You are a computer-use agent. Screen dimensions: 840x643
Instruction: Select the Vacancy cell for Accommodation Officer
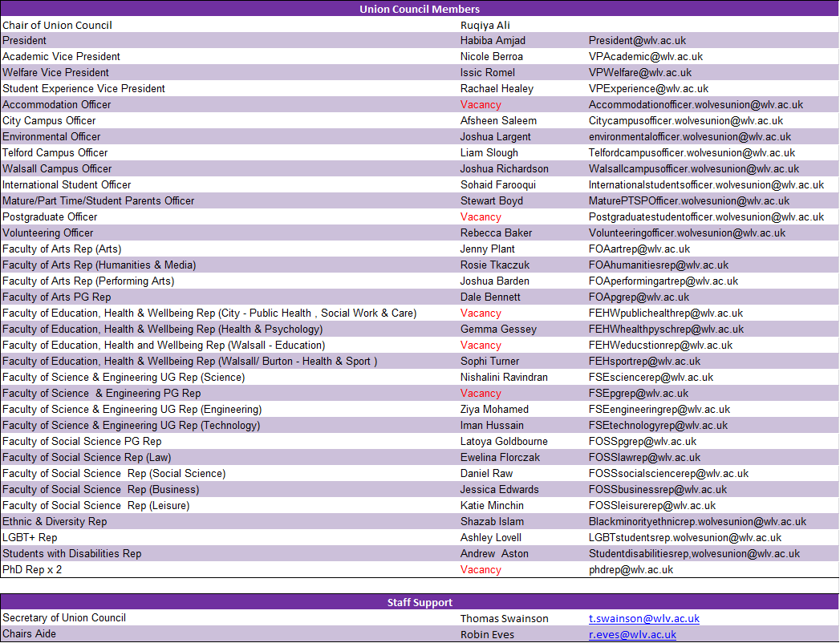[x=481, y=105]
